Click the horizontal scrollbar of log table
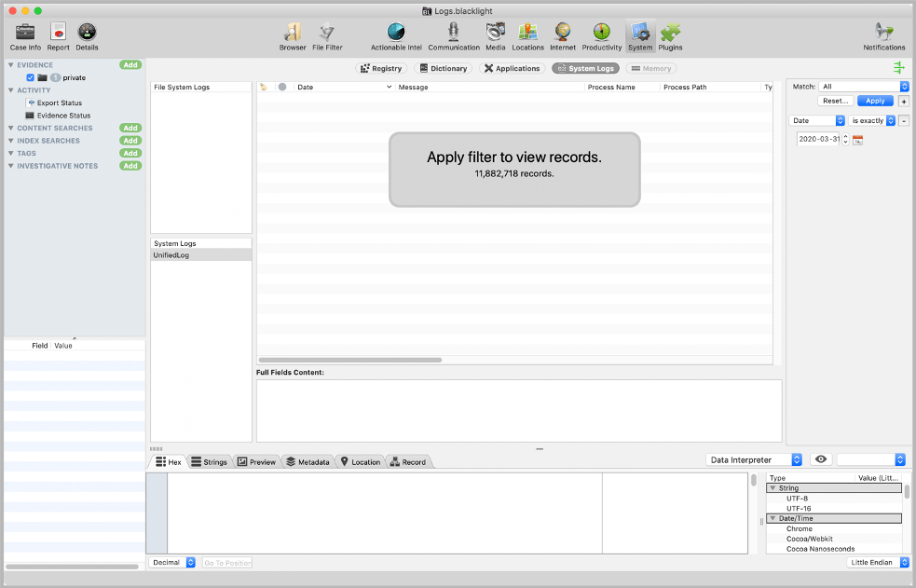 [350, 360]
